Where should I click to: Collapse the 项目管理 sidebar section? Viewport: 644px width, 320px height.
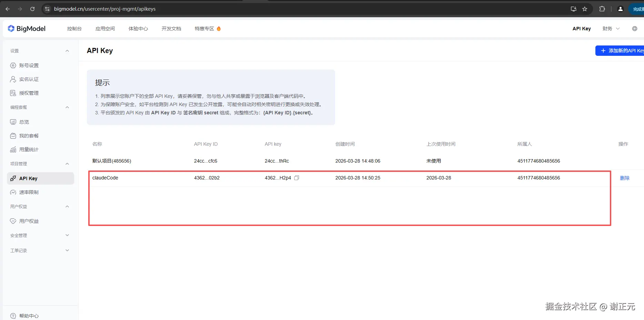(67, 164)
